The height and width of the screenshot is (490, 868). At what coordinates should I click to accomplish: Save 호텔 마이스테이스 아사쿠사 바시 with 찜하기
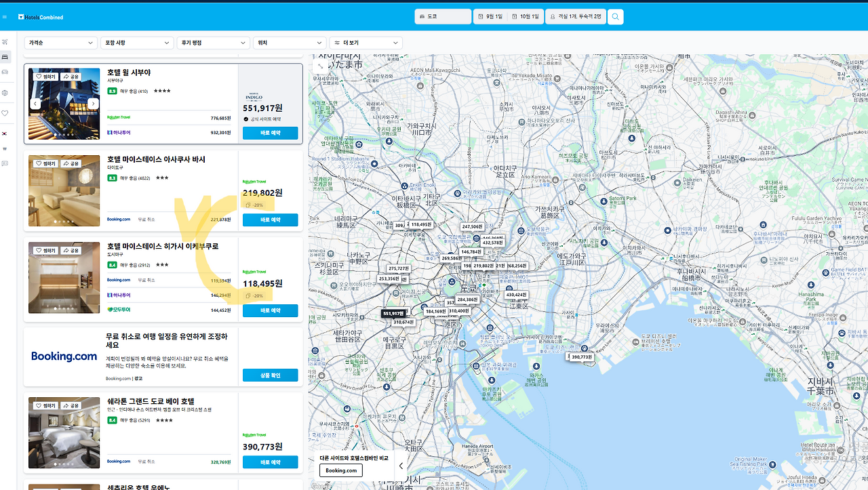(45, 163)
